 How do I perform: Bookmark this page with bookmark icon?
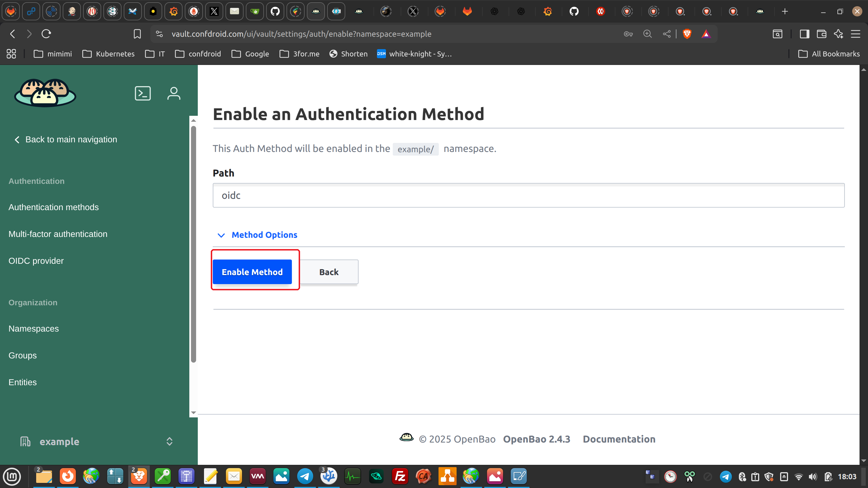tap(137, 34)
